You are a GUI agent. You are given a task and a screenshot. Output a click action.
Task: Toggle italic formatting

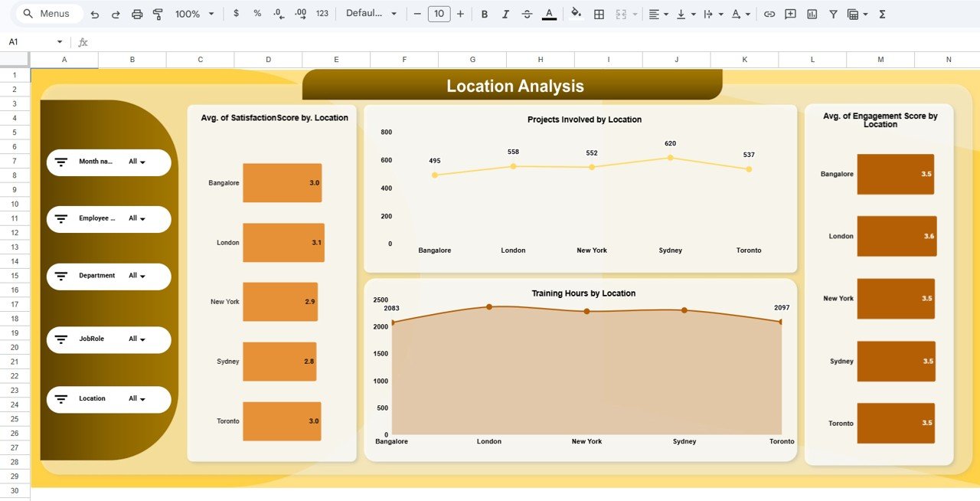[x=505, y=14]
